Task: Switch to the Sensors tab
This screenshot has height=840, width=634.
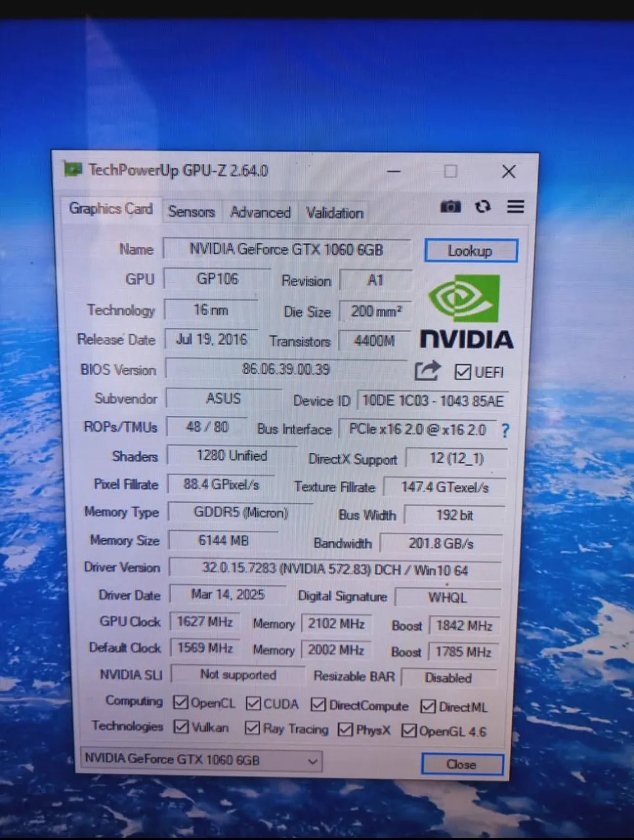Action: point(191,211)
